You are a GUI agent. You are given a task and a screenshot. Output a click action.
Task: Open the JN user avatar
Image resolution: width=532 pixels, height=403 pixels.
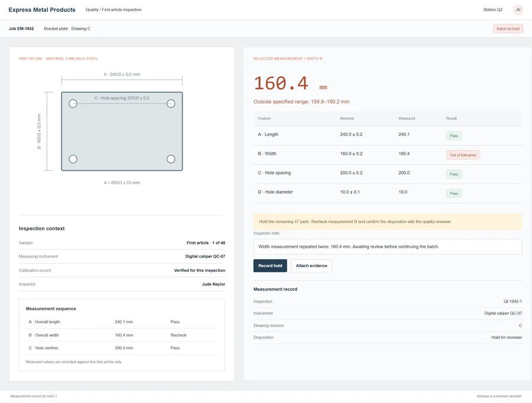(518, 10)
